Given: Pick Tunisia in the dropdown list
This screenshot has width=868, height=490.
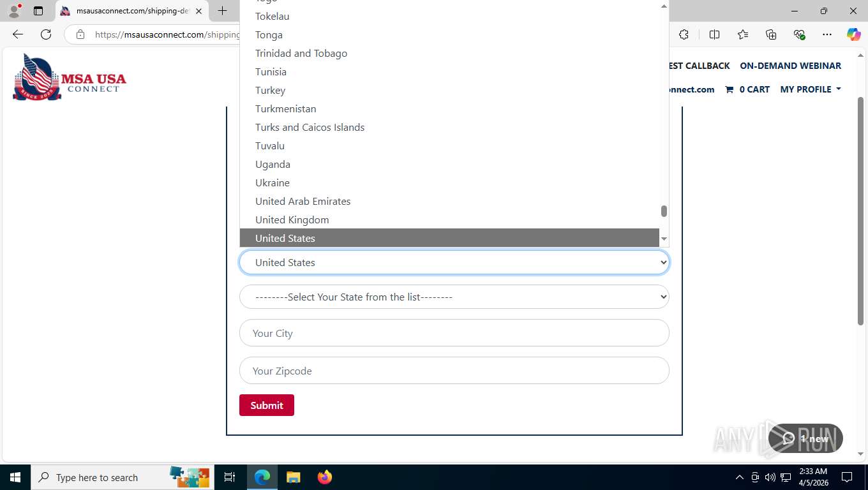Looking at the screenshot, I should point(449,71).
